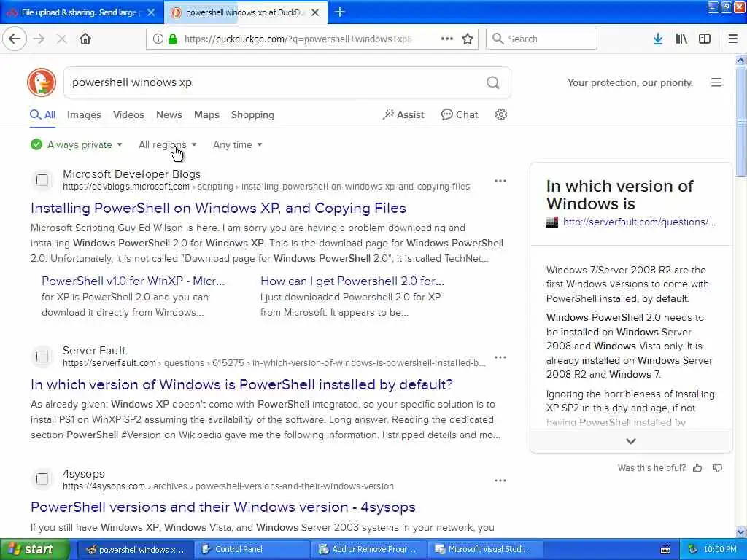Click the Microsoft Developer Blogs favicon

pyautogui.click(x=42, y=180)
